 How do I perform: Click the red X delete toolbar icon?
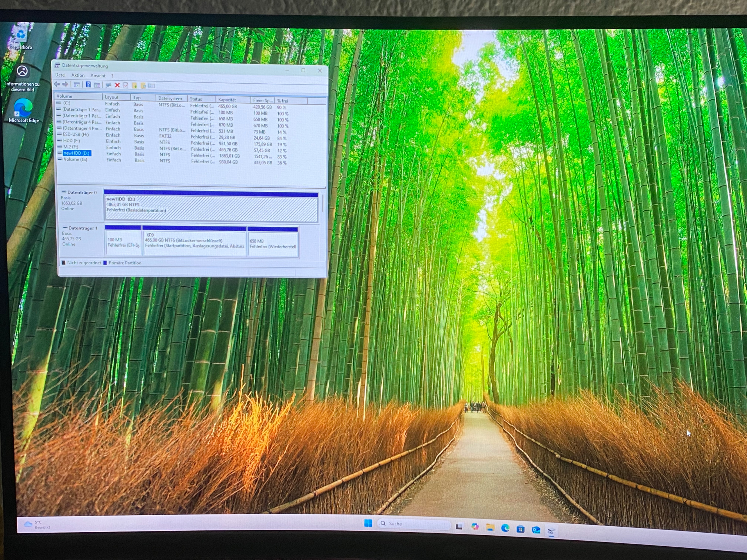coord(117,85)
